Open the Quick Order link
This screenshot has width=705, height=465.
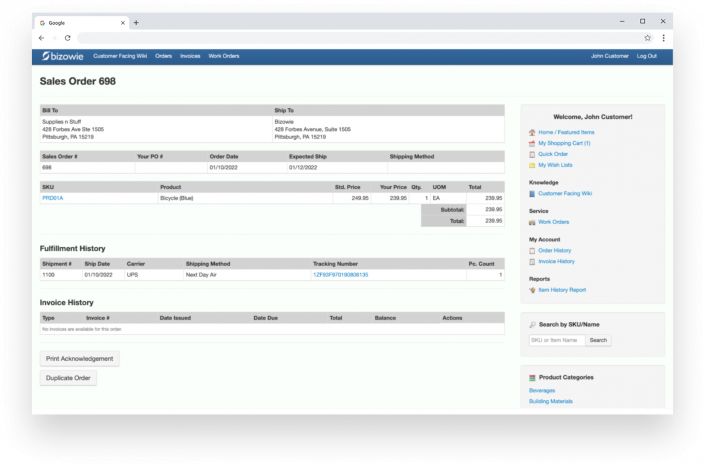pyautogui.click(x=553, y=154)
